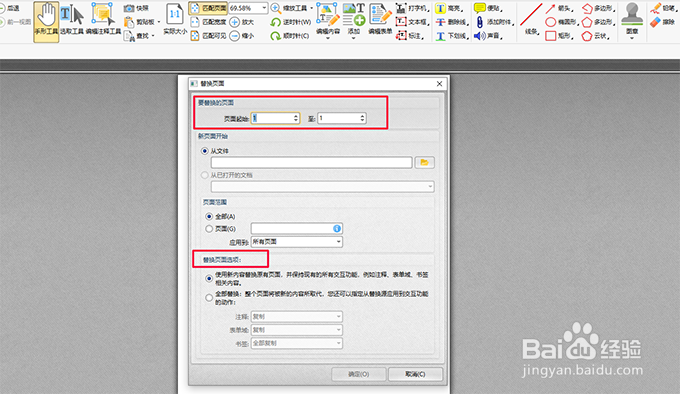Choose 匹配可见 fit visible view
The height and width of the screenshot is (394, 680).
[x=209, y=36]
